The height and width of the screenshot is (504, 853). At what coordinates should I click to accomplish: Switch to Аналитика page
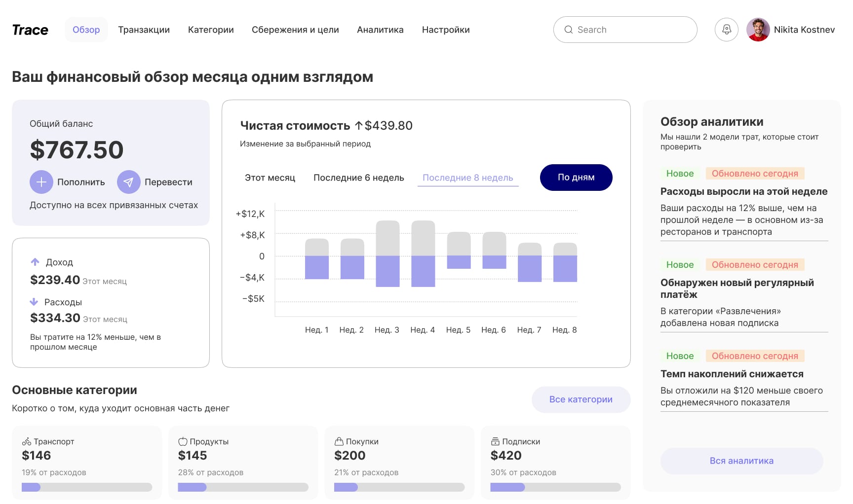(x=380, y=30)
